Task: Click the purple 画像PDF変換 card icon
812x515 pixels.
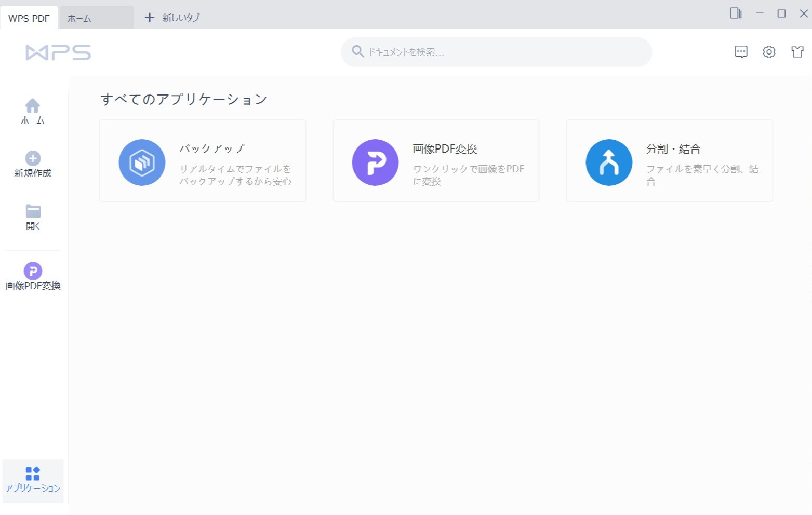Action: click(x=375, y=162)
